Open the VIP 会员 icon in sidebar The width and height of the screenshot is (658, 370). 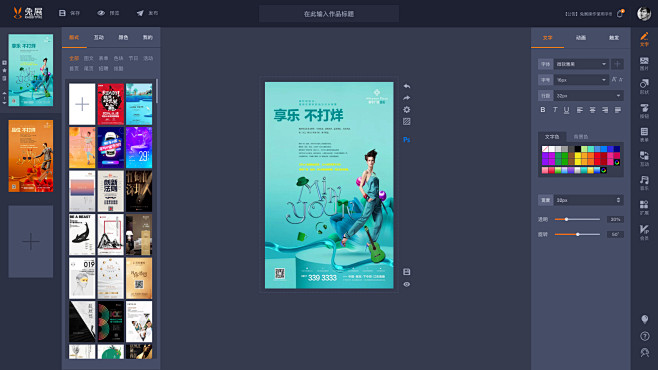tap(644, 232)
